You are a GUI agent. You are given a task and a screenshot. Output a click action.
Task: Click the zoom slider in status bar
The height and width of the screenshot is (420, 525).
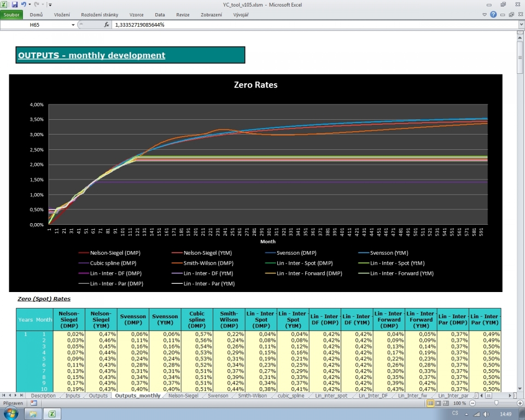[496, 403]
